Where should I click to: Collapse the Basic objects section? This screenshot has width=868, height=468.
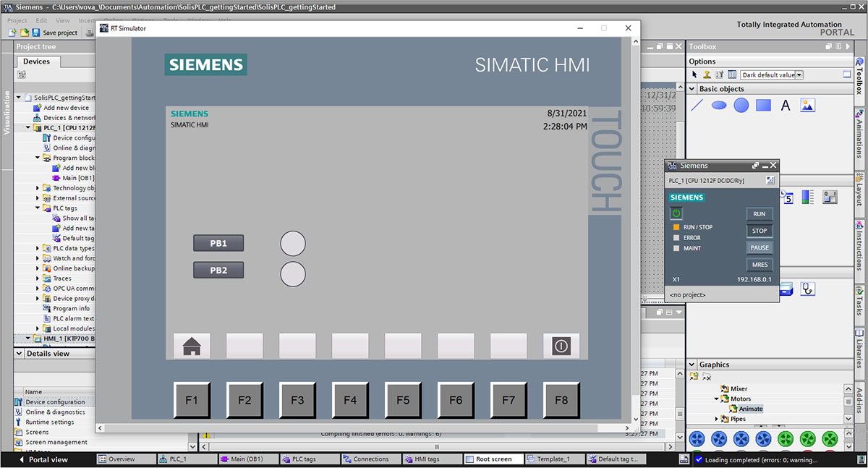[692, 89]
